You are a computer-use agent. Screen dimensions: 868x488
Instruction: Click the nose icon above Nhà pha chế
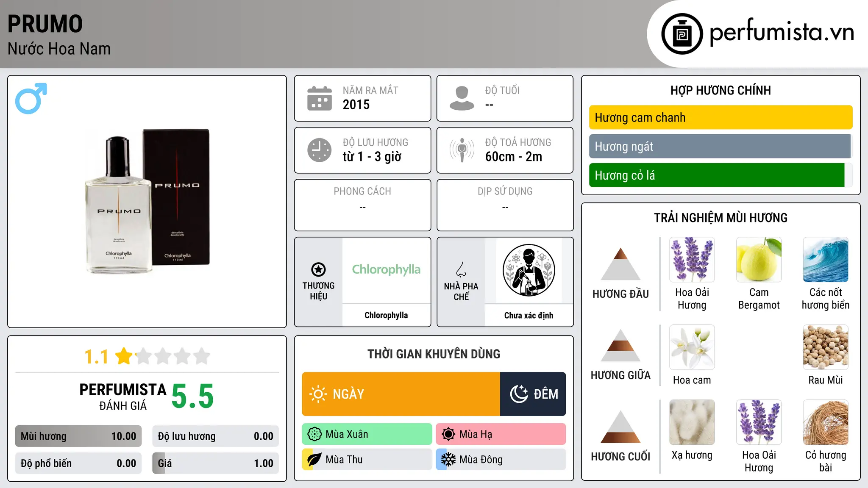(x=461, y=269)
